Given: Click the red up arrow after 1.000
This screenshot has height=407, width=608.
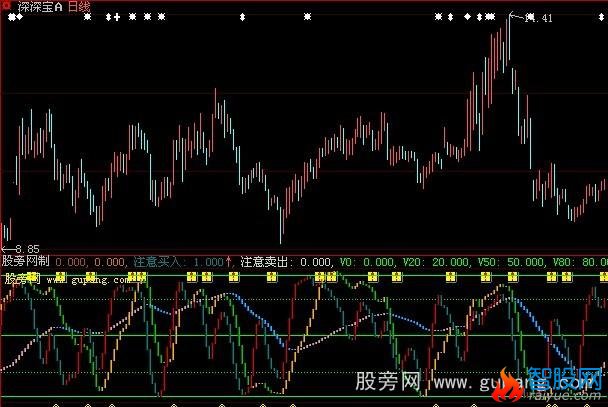Looking at the screenshot, I should pos(228,262).
